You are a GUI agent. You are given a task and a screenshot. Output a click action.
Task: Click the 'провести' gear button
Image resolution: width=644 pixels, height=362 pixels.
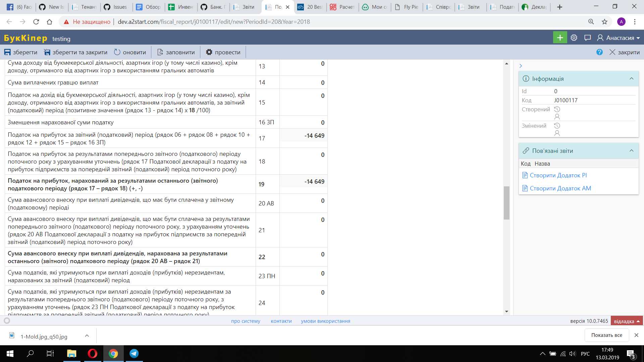[x=223, y=52]
